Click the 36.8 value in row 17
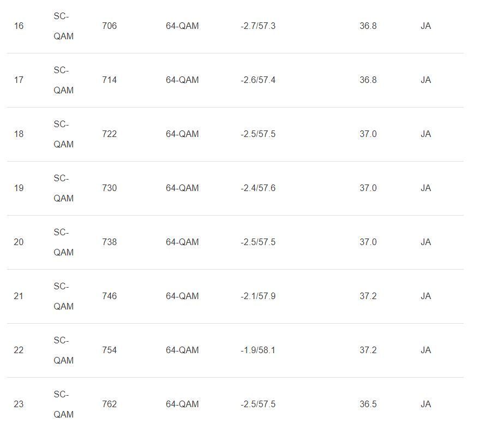This screenshot has width=504, height=429. coord(368,80)
